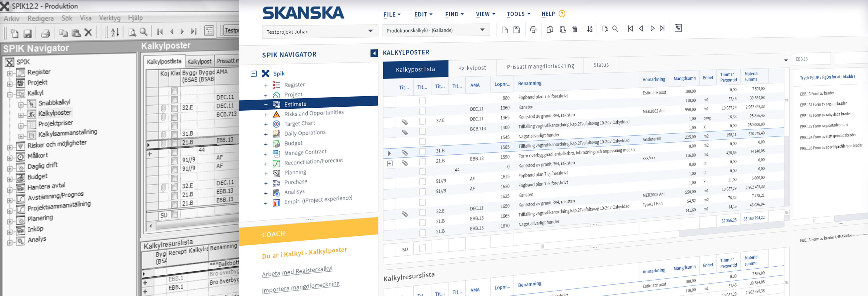868x296 pixels.
Task: Tick the checkbox on row Lopnr 880
Action: 422,101
